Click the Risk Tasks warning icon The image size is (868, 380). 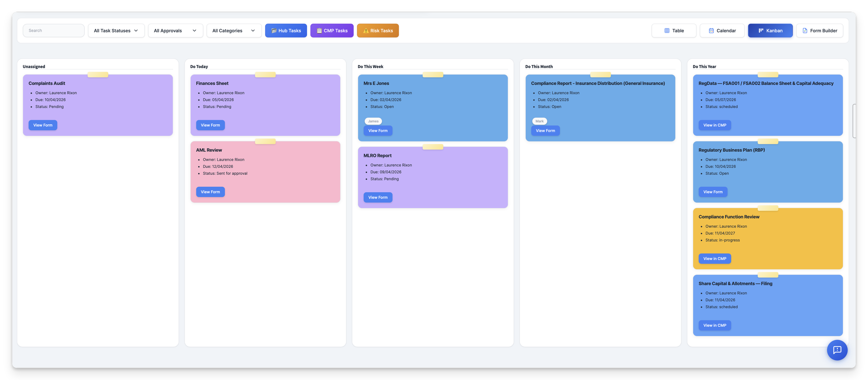click(x=366, y=31)
